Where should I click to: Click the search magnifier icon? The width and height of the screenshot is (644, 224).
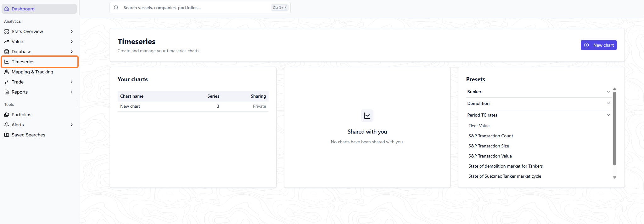point(116,8)
